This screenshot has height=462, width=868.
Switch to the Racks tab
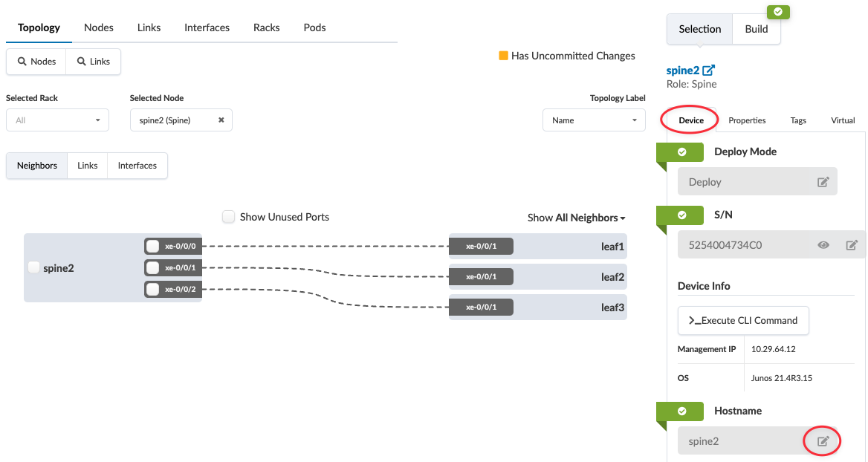(266, 27)
